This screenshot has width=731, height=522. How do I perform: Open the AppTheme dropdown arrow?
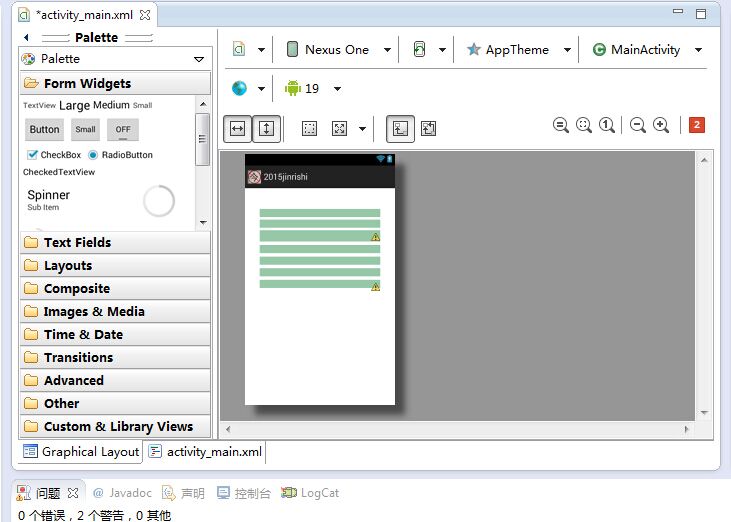pyautogui.click(x=567, y=49)
